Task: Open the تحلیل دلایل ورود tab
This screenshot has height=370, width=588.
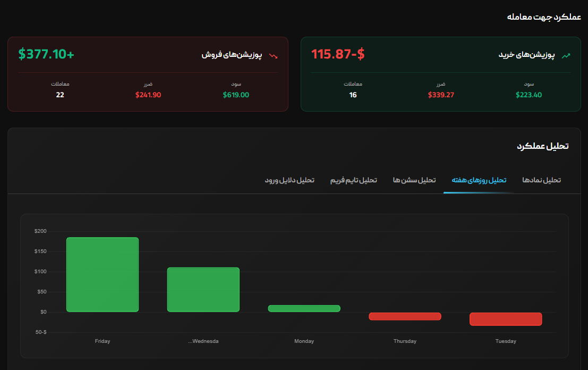Action: 289,180
